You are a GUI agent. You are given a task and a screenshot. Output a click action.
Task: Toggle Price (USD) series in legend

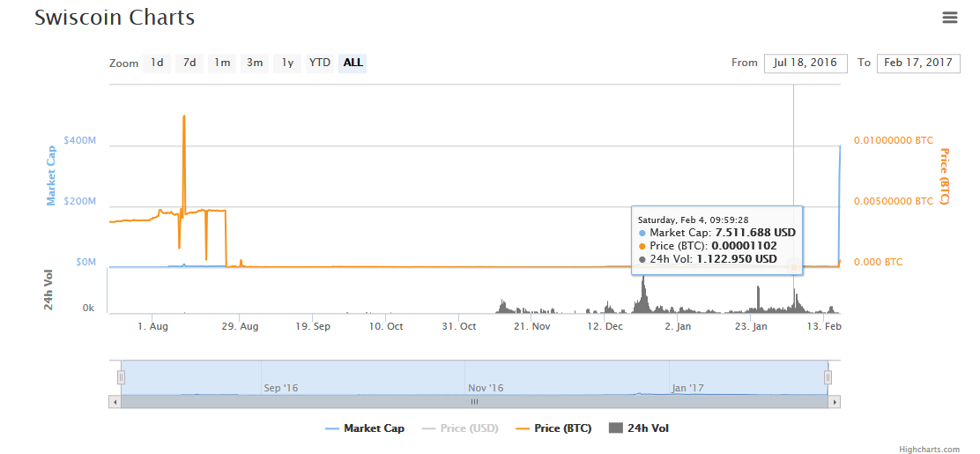[x=459, y=428]
